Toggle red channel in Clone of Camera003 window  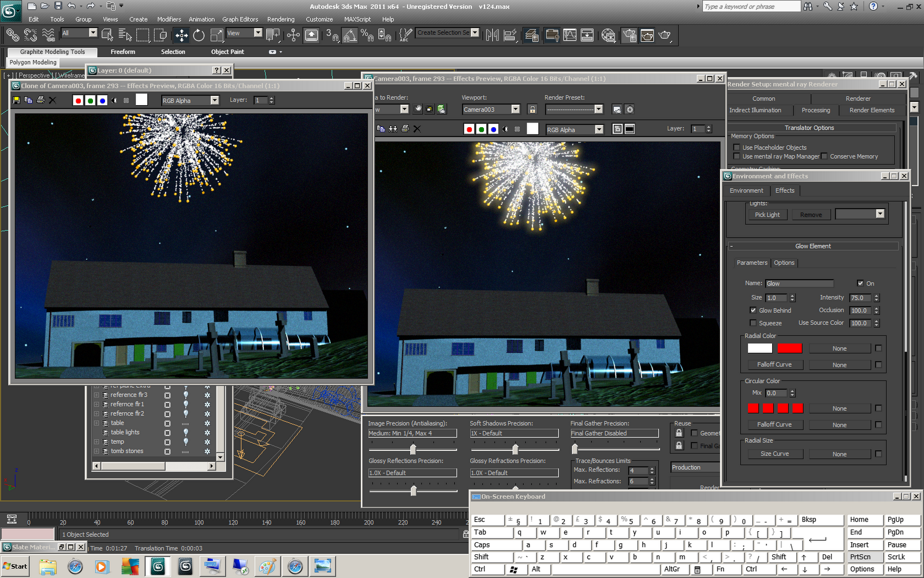click(78, 101)
